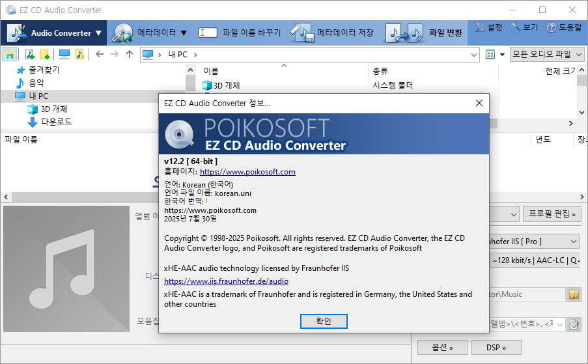The image size is (588, 364).
Task: Browse output folder with folder-search icon
Action: point(574,294)
